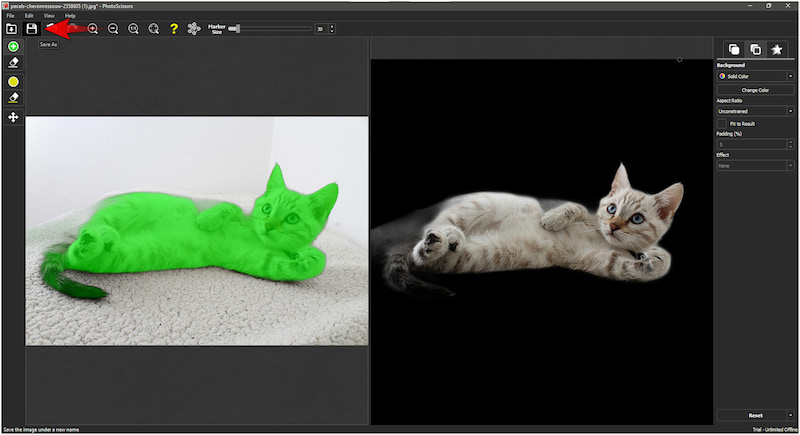Click the Save As floppy disk icon

tap(31, 29)
